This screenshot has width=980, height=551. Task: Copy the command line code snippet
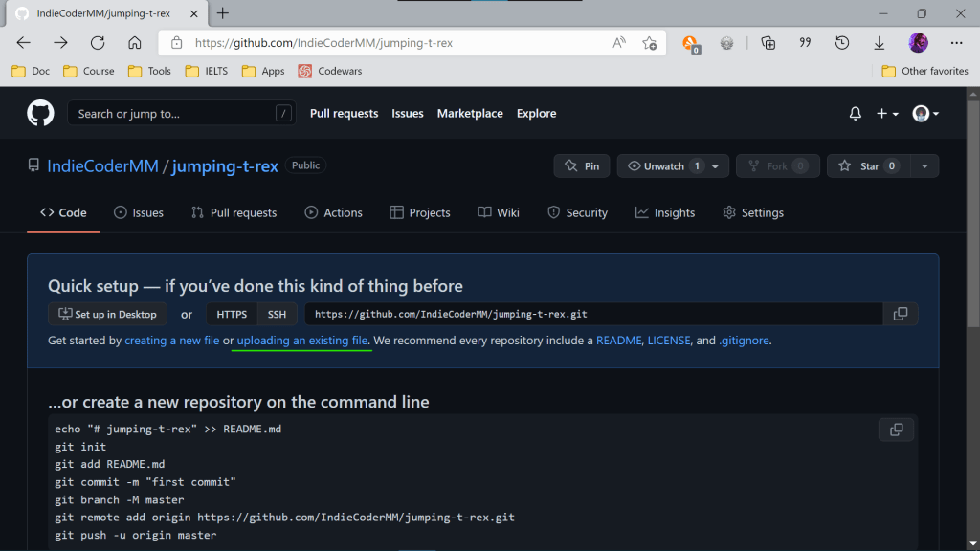pos(896,430)
